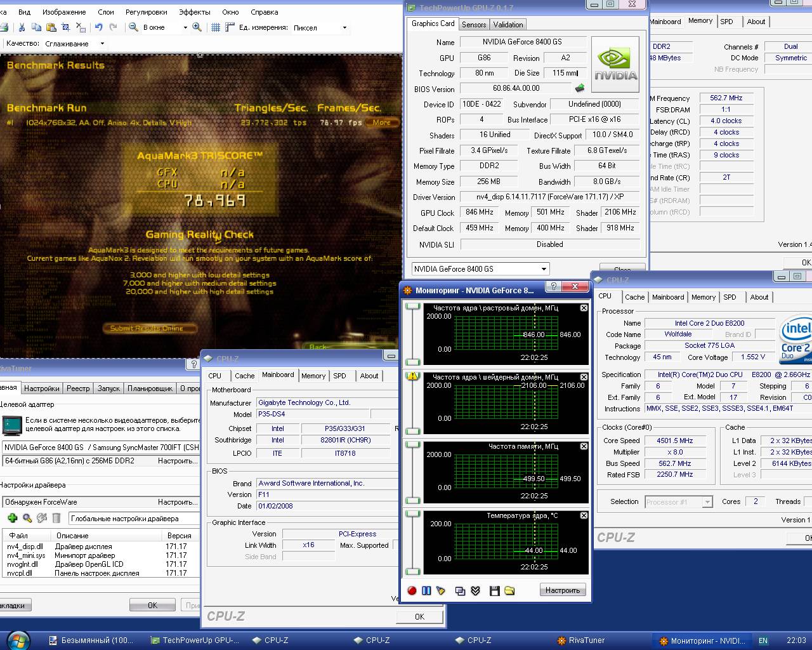Select the nv4_disp.dll row in driver files list

pos(100,546)
